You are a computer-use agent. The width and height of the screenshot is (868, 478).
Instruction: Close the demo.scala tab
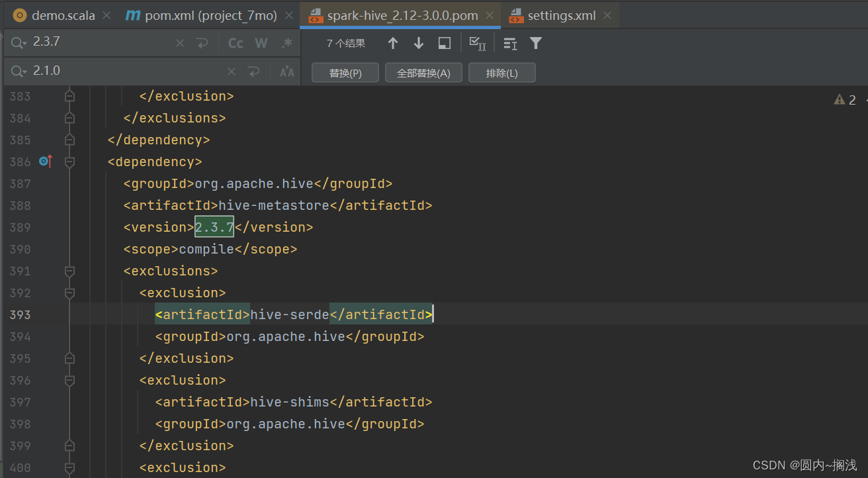tap(107, 16)
